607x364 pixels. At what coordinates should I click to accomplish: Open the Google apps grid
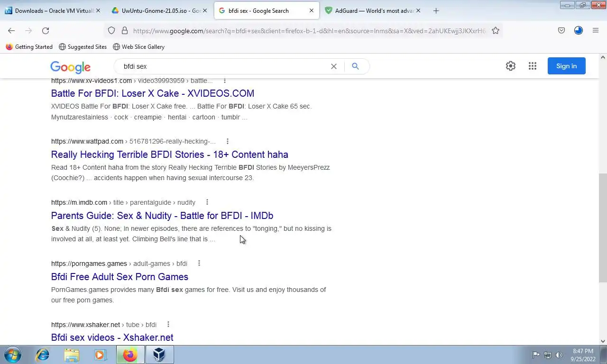pyautogui.click(x=533, y=66)
